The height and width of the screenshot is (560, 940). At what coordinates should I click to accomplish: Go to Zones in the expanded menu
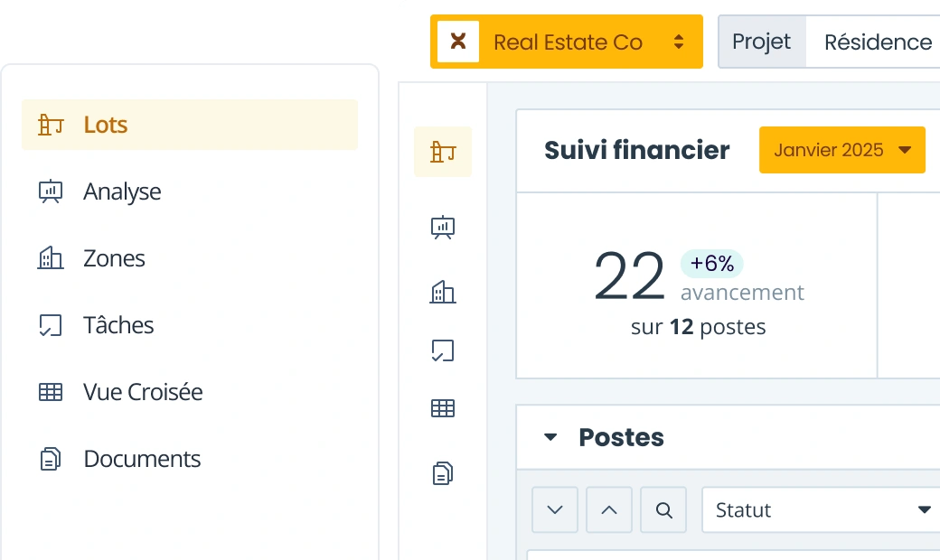114,258
